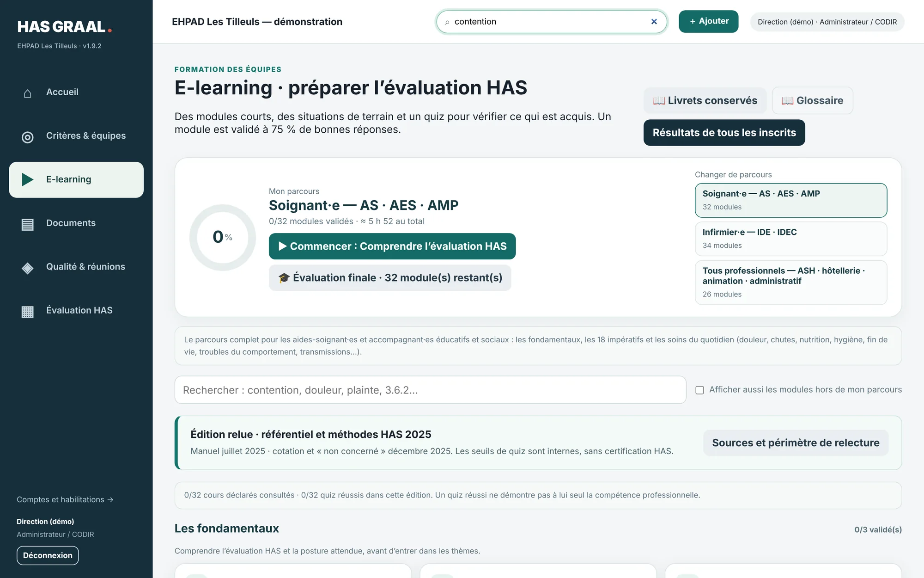Image resolution: width=924 pixels, height=578 pixels.
Task: Click the Ajouter button
Action: [x=708, y=21]
